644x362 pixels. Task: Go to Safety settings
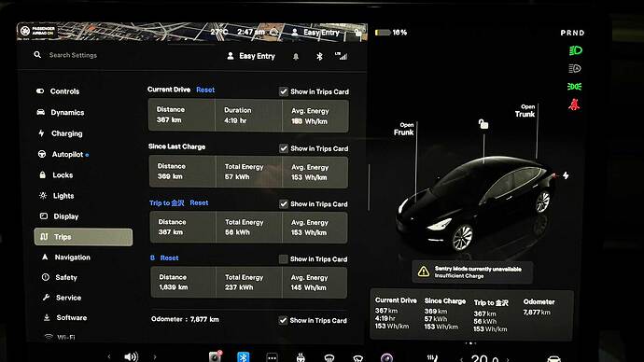60,277
